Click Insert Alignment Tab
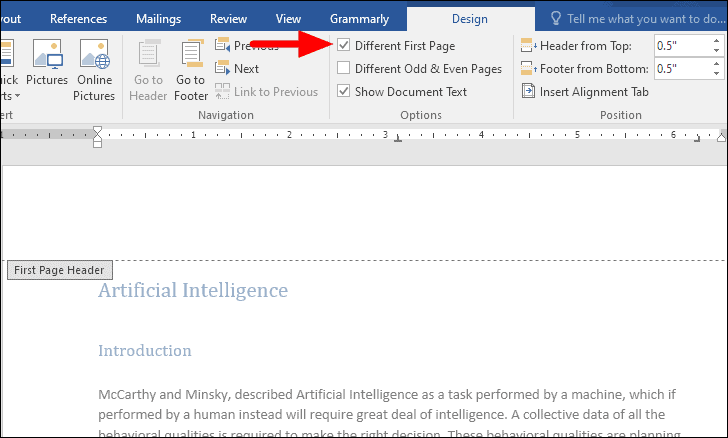This screenshot has height=438, width=728. pyautogui.click(x=585, y=92)
